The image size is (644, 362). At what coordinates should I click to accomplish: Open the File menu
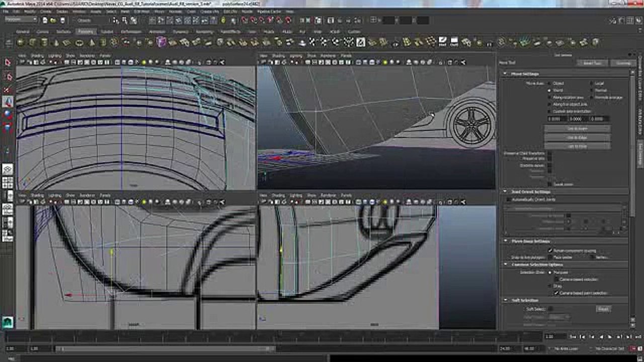5,11
